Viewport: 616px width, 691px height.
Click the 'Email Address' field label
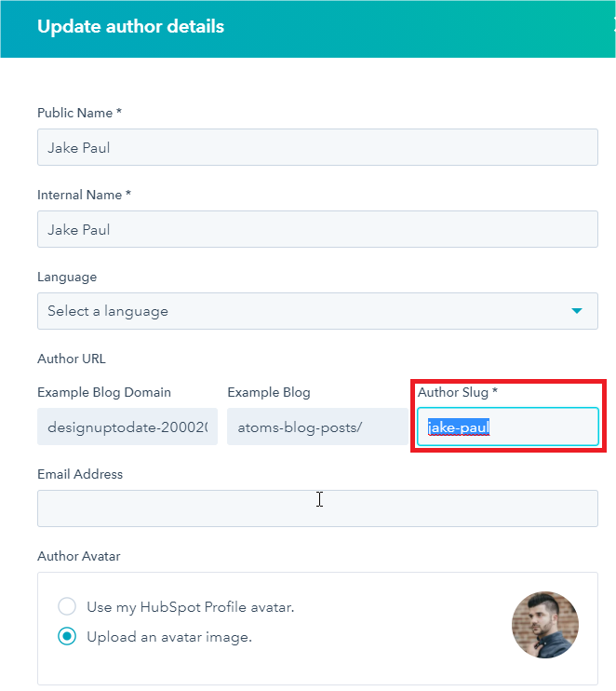(80, 474)
